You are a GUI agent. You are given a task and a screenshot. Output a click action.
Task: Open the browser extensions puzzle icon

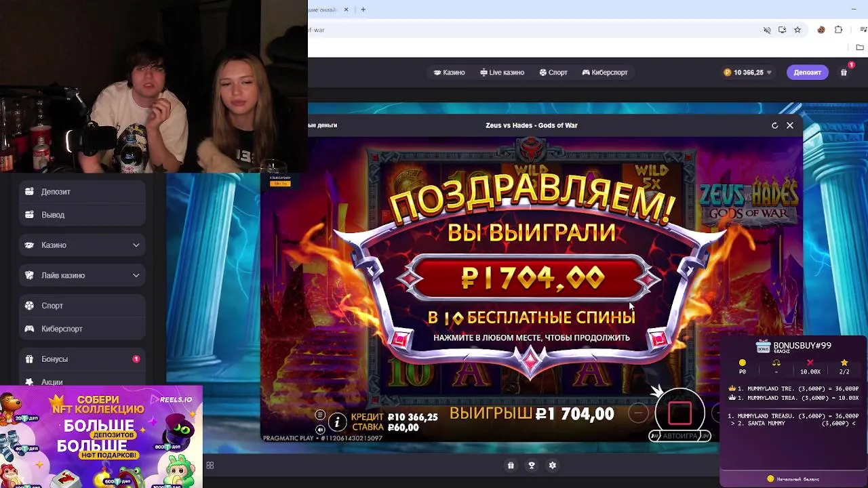click(839, 30)
